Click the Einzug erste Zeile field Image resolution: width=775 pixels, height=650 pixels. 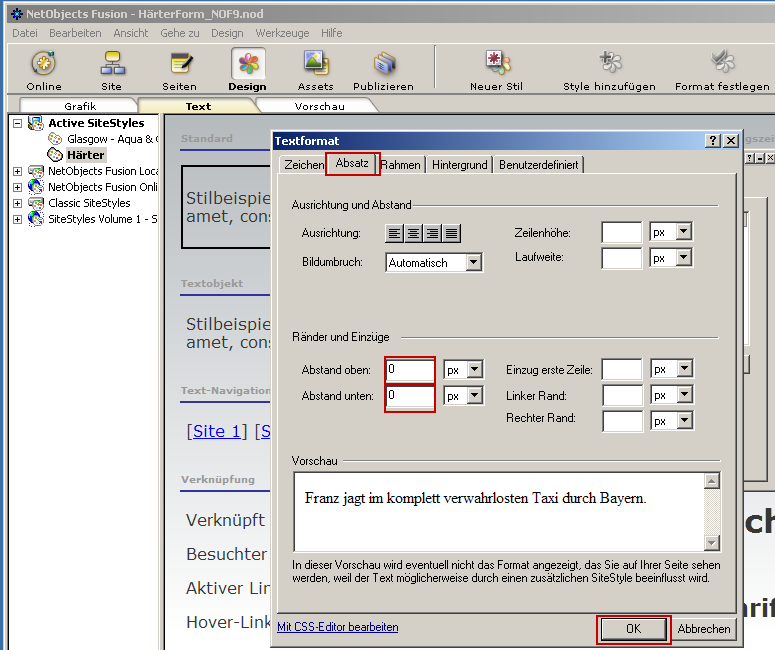[x=622, y=369]
